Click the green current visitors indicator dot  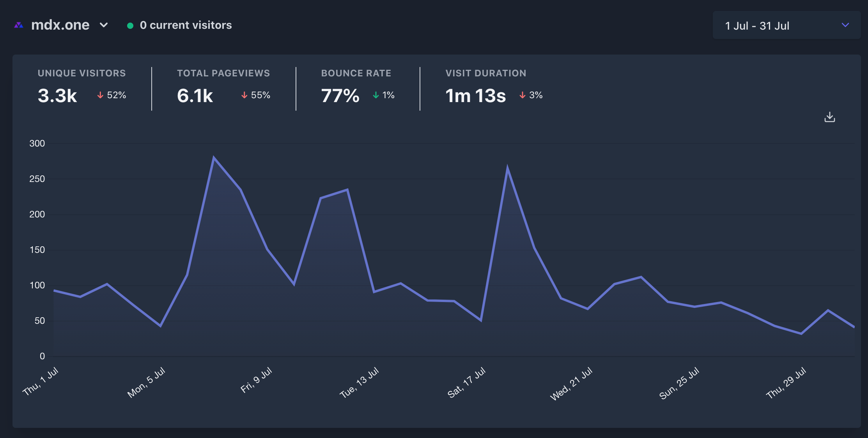pyautogui.click(x=130, y=26)
